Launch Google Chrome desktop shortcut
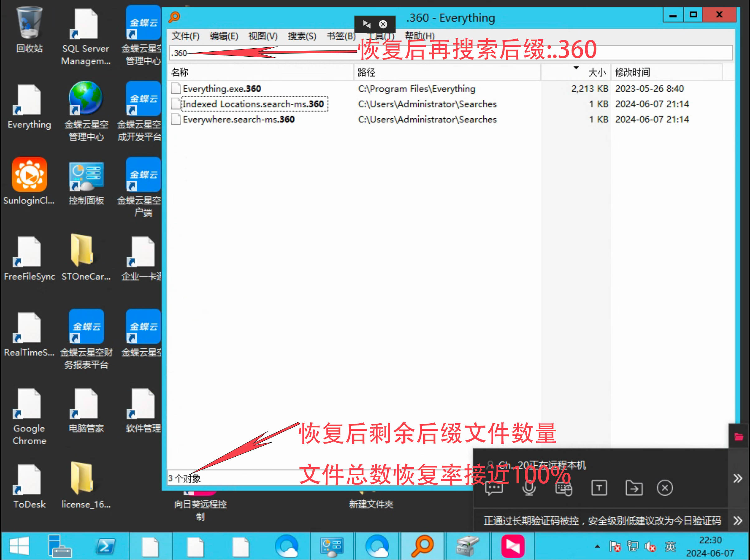This screenshot has width=750, height=560. coord(30,416)
